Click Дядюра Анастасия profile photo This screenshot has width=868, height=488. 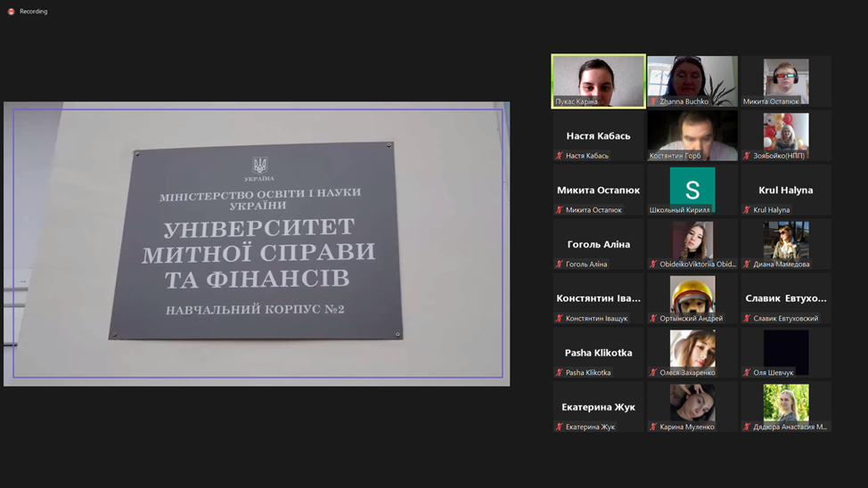(x=786, y=406)
